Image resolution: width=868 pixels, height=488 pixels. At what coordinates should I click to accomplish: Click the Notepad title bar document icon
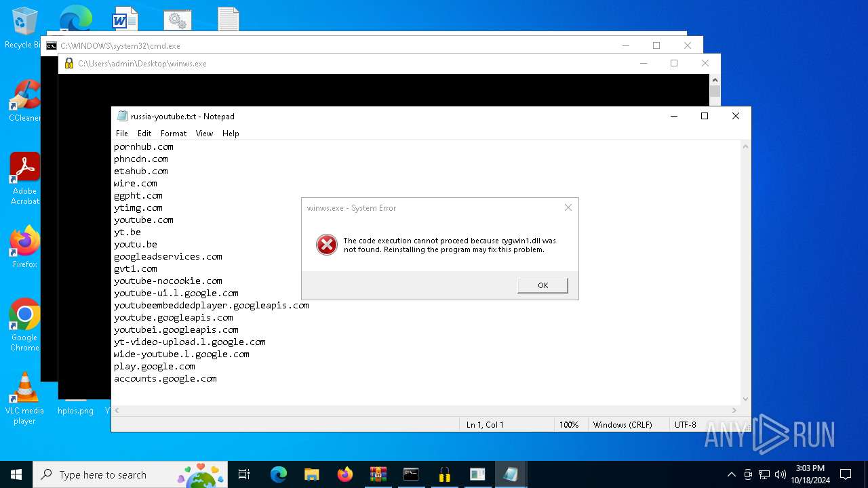pyautogui.click(x=122, y=116)
